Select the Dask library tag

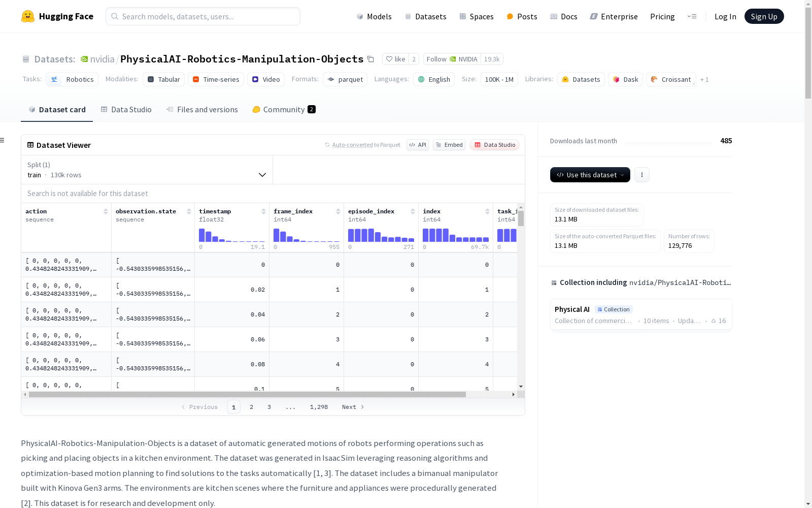click(626, 79)
